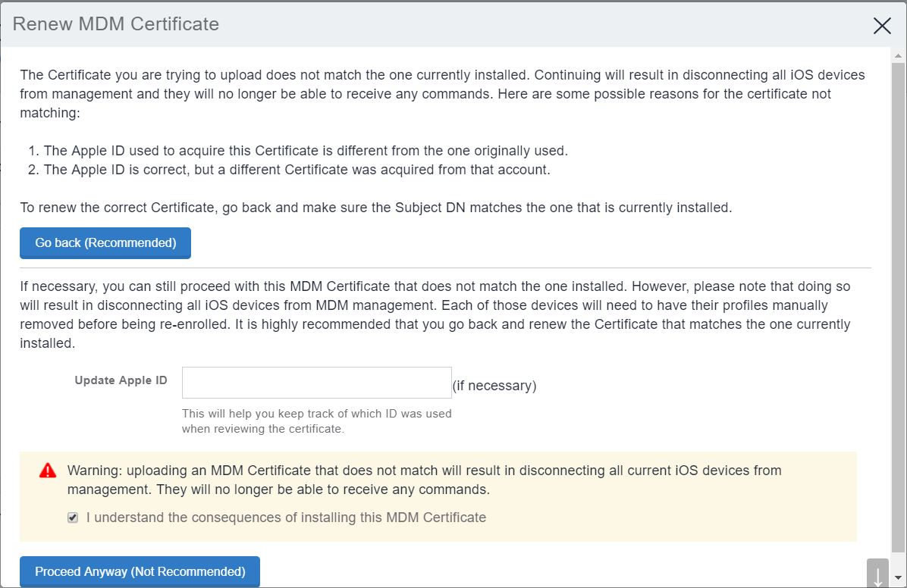
Task: Click the helper text under the Apple ID field
Action: click(316, 421)
